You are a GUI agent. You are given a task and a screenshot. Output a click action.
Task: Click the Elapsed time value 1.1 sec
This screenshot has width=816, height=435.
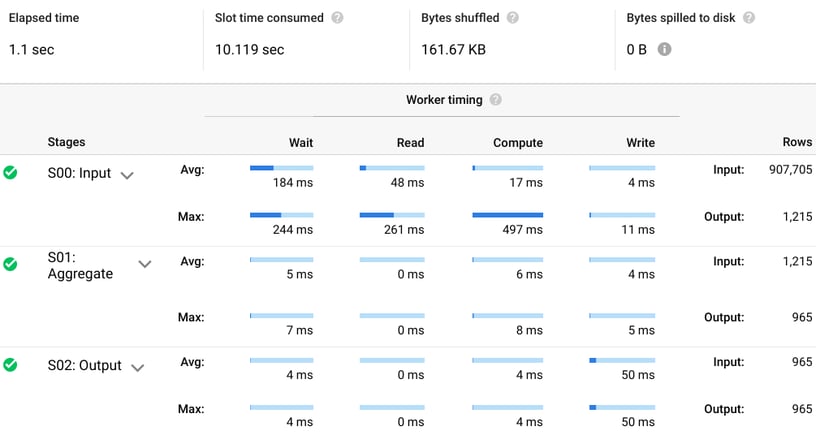pyautogui.click(x=31, y=49)
